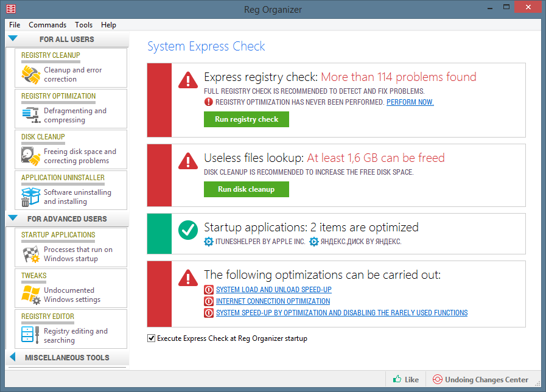
Task: Collapse the For All Users section
Action: click(13, 40)
